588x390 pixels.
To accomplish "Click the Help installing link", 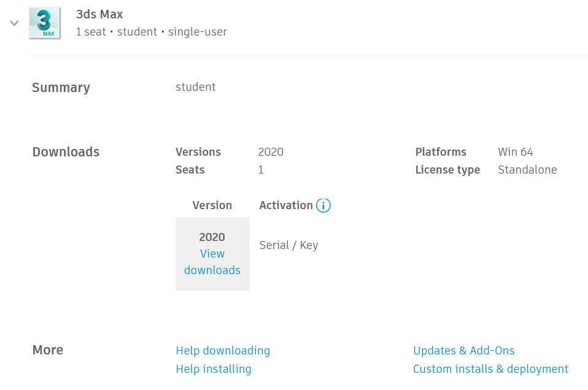I will pos(214,369).
